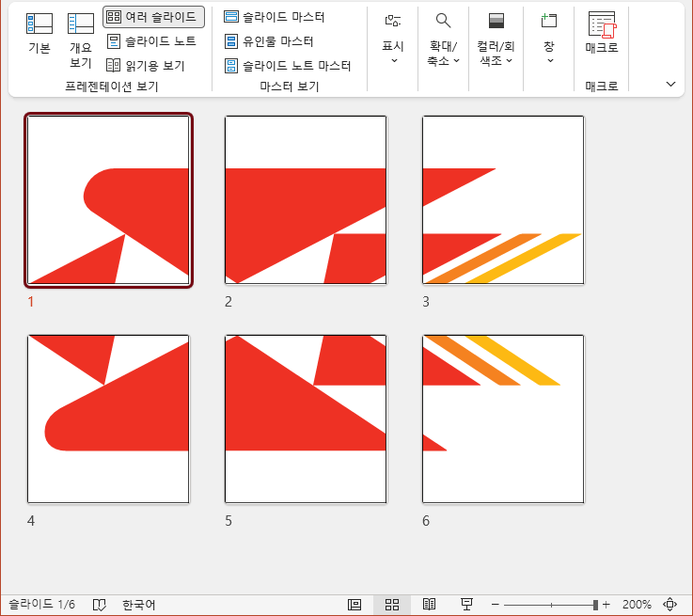693x616 pixels.
Task: Fit slide to current window icon
Action: pos(670,605)
